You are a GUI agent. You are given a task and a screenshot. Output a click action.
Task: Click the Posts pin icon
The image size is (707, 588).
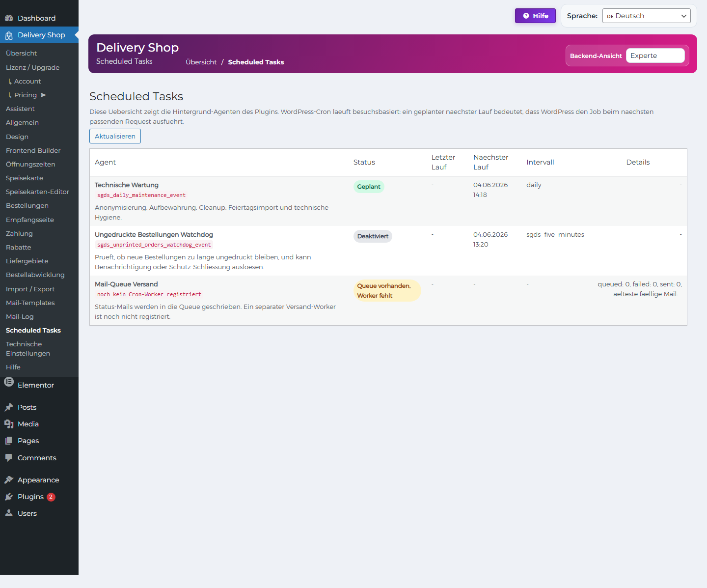(x=9, y=407)
